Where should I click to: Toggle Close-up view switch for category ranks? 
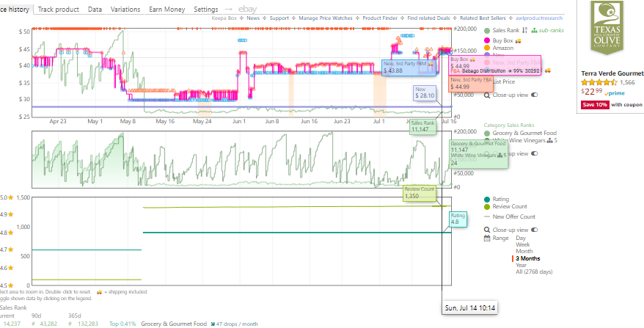534,153
